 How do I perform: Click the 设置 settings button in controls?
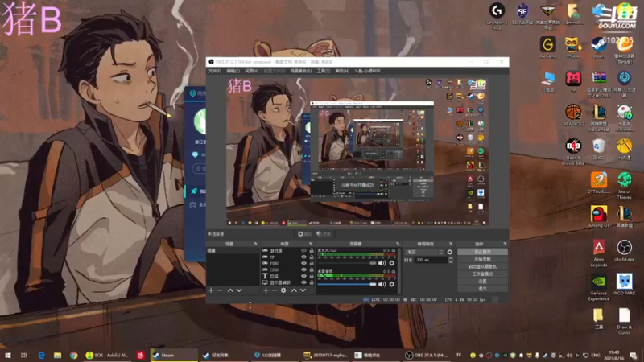pos(482,281)
